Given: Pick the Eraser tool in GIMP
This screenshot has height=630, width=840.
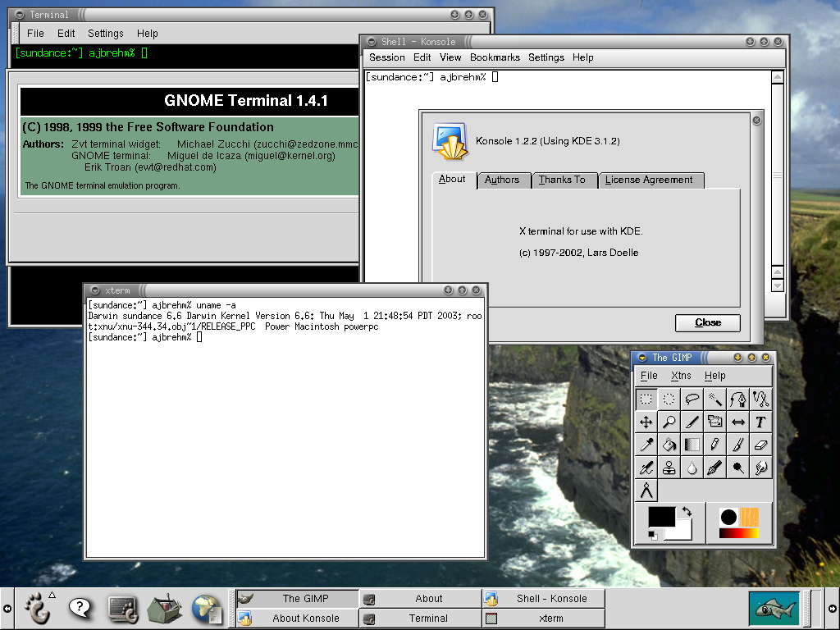Looking at the screenshot, I should (x=760, y=445).
